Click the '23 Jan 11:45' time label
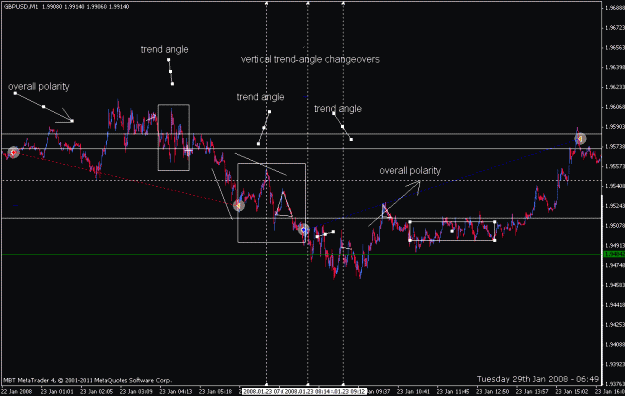 point(453,392)
